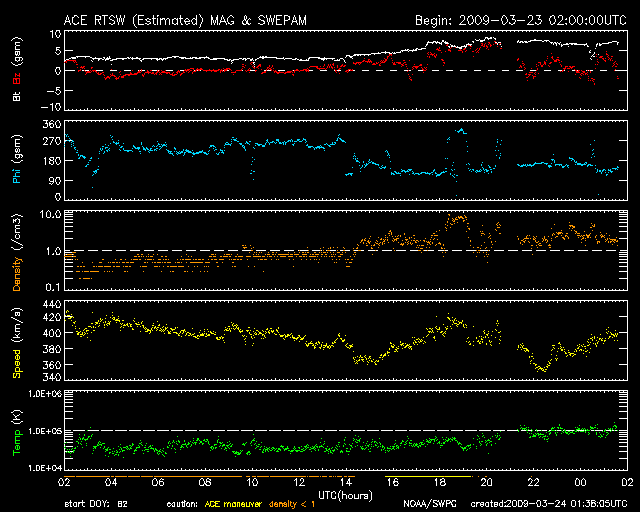The height and width of the screenshot is (512, 640).
Task: Click the "18" hour tick label
Action: pyautogui.click(x=440, y=482)
